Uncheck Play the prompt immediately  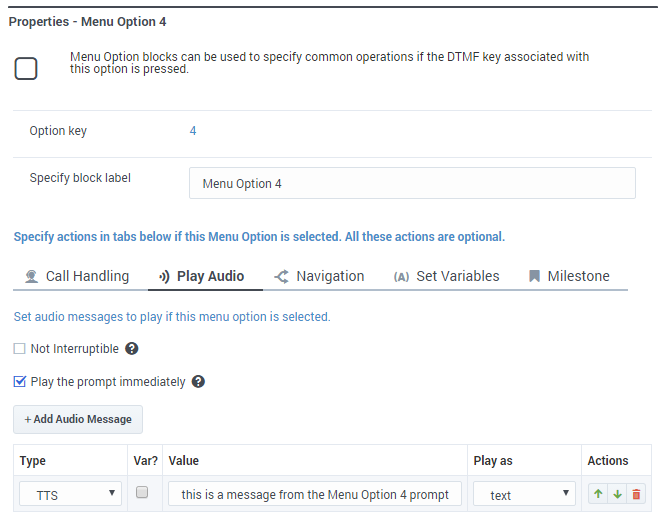(x=20, y=381)
